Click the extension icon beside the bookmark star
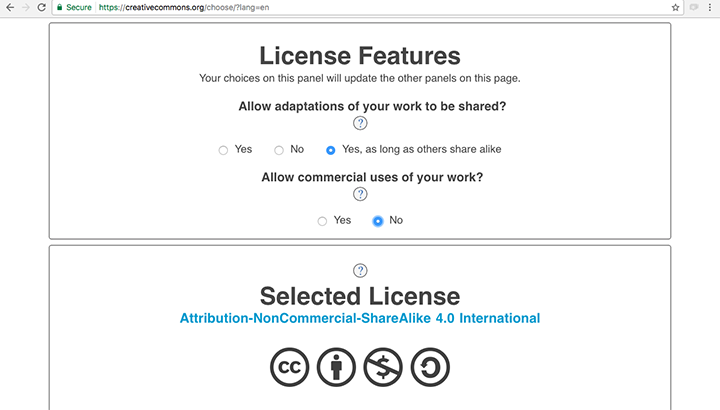Image resolution: width=720 pixels, height=410 pixels. (x=694, y=7)
